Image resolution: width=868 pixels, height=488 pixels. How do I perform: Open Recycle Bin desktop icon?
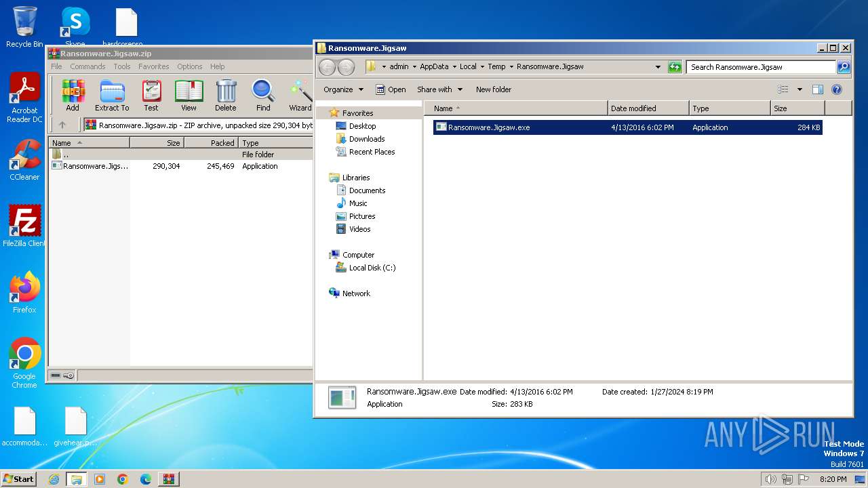[x=24, y=27]
